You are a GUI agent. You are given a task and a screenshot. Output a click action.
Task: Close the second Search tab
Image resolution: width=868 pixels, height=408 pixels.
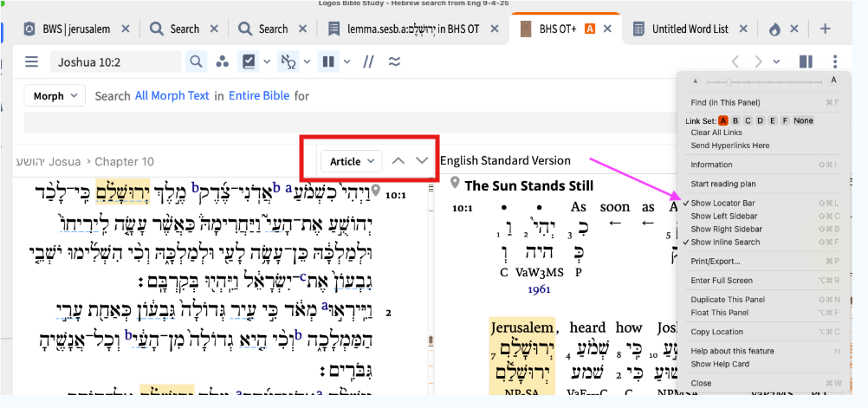pos(303,29)
